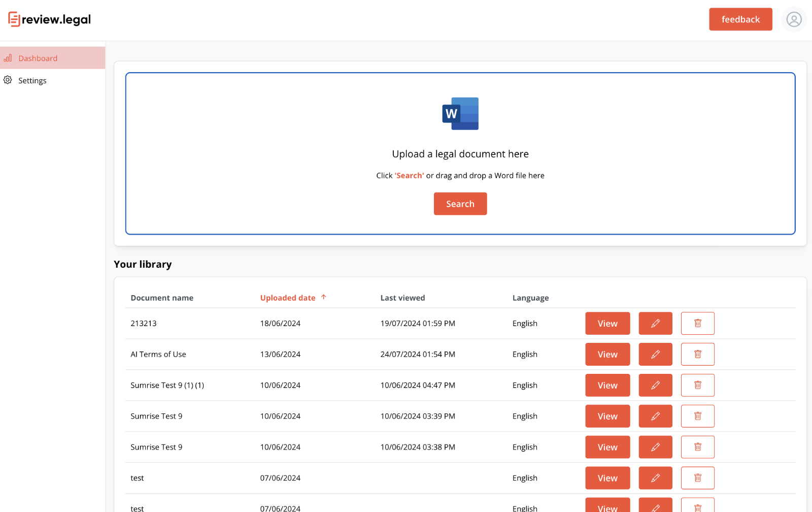Screen dimensions: 812x512
Task: Click the 13/06/2024 uploaded date cell
Action: [280, 355]
